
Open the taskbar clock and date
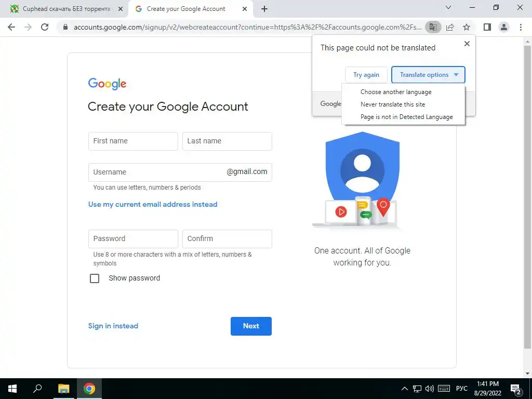(x=487, y=389)
